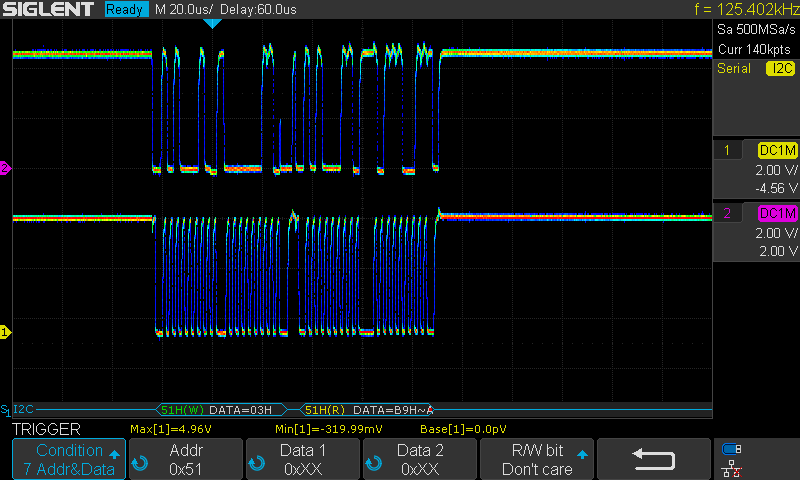Viewport: 800px width, 480px height.
Task: Select the channel 1 info box
Action: click(756, 169)
